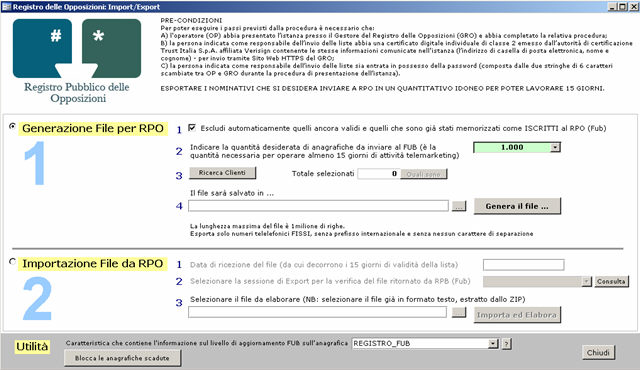640x370 pixels.
Task: Click the Genera il file button
Action: 517,206
